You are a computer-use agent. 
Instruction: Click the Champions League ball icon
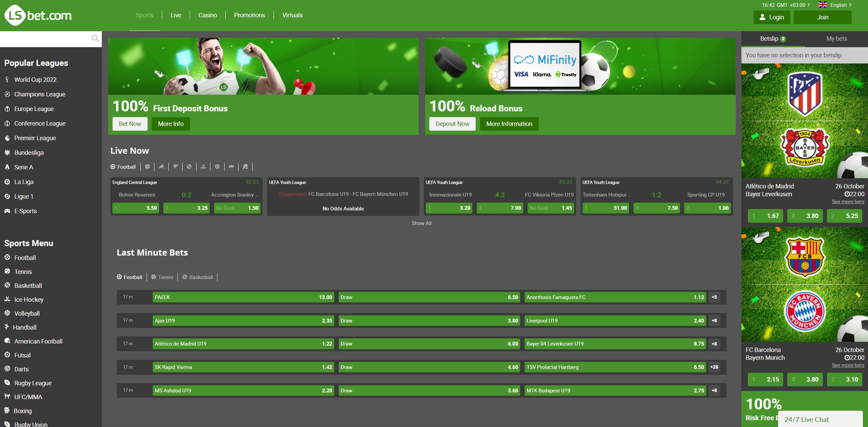tap(7, 94)
